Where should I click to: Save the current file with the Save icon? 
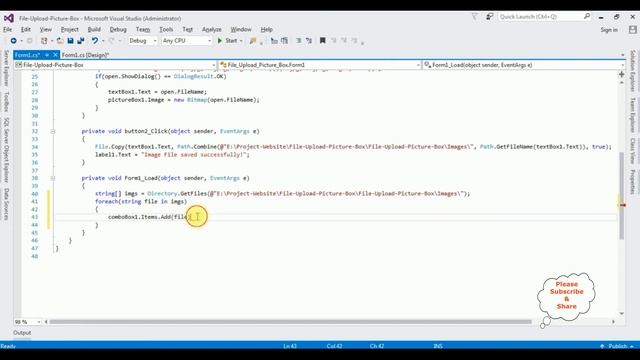coord(70,41)
